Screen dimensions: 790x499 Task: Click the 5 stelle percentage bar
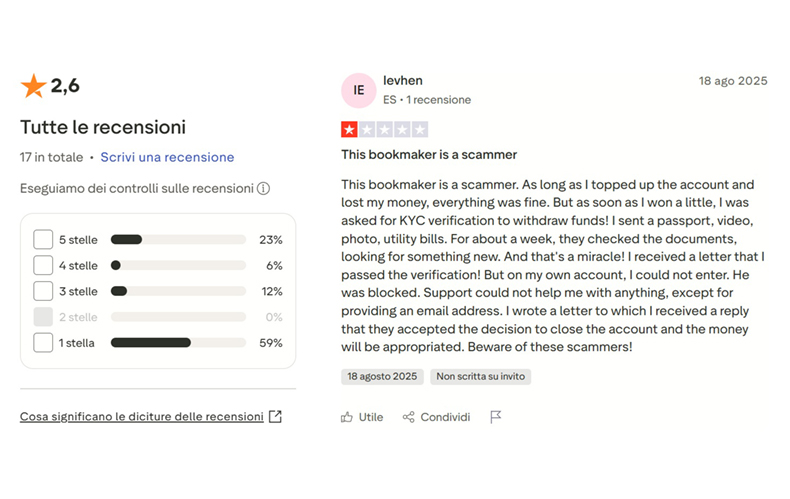(x=178, y=239)
